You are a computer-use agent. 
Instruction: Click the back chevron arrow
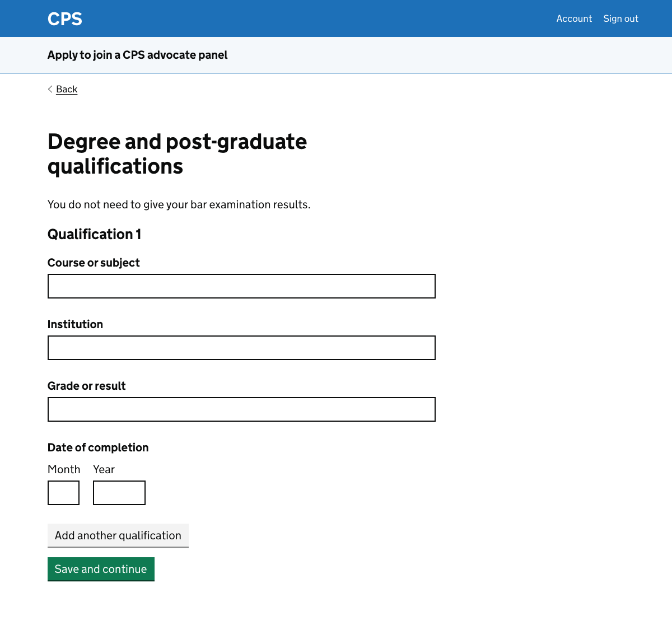50,89
